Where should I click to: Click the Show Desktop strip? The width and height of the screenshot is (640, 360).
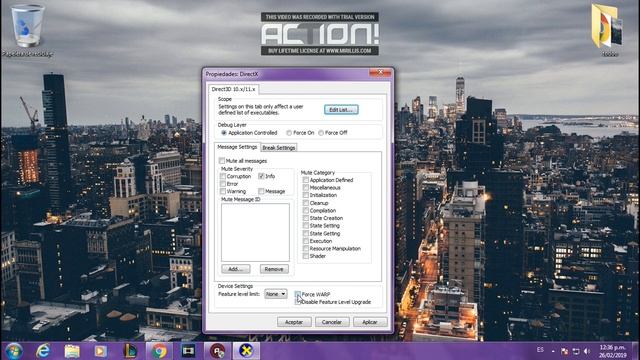click(x=636, y=351)
